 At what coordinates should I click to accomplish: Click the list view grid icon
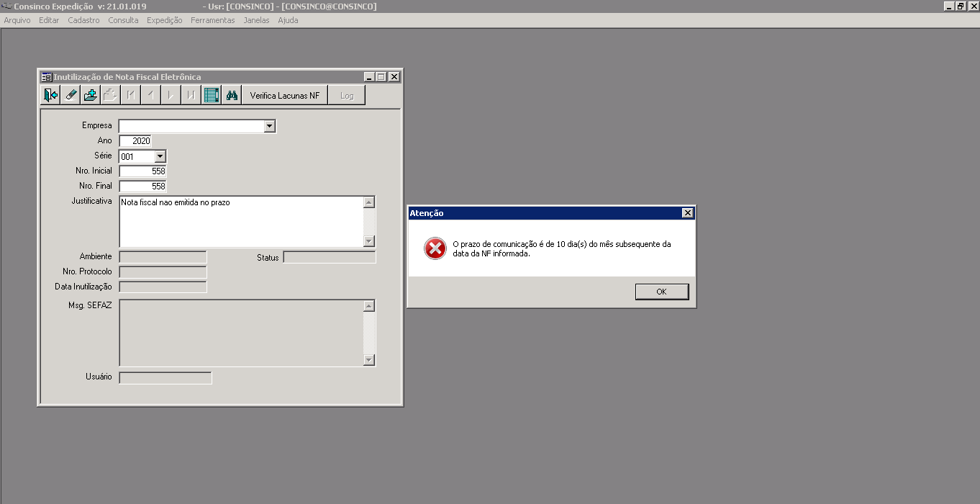click(x=212, y=95)
